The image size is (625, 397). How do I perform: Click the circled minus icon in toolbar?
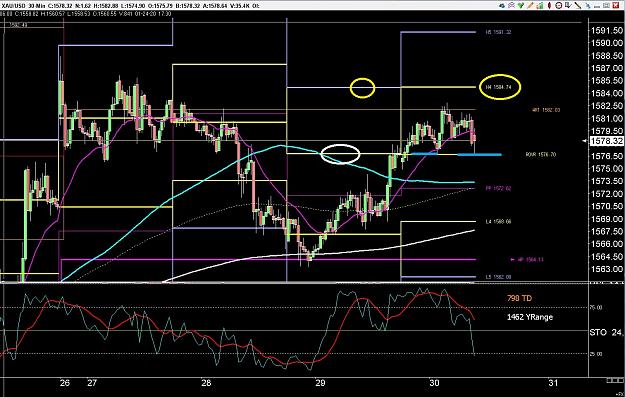click(559, 6)
